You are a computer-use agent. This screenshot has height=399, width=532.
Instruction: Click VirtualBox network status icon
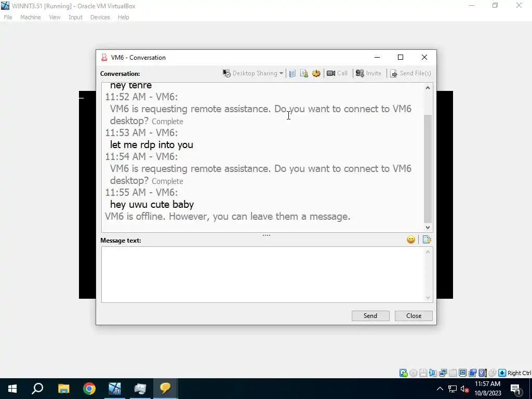[443, 373]
